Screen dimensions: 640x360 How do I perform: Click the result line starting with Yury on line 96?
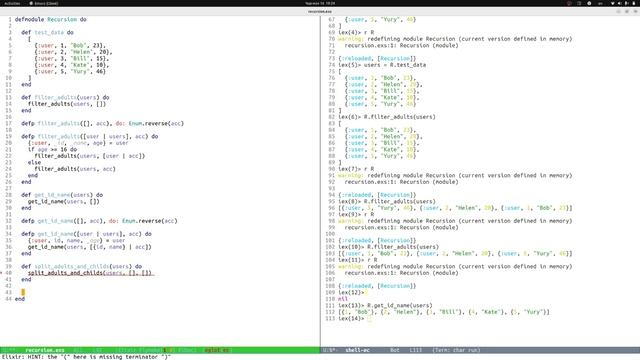(455, 208)
